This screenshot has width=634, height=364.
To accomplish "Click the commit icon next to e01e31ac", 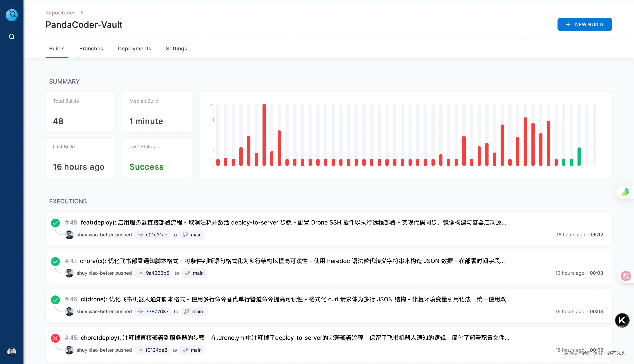I will click(x=141, y=235).
